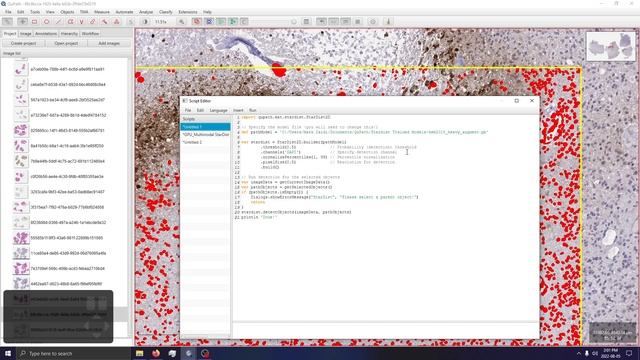Toggle the analysis pane icon in toolbar
The image size is (640, 360).
coord(7,22)
